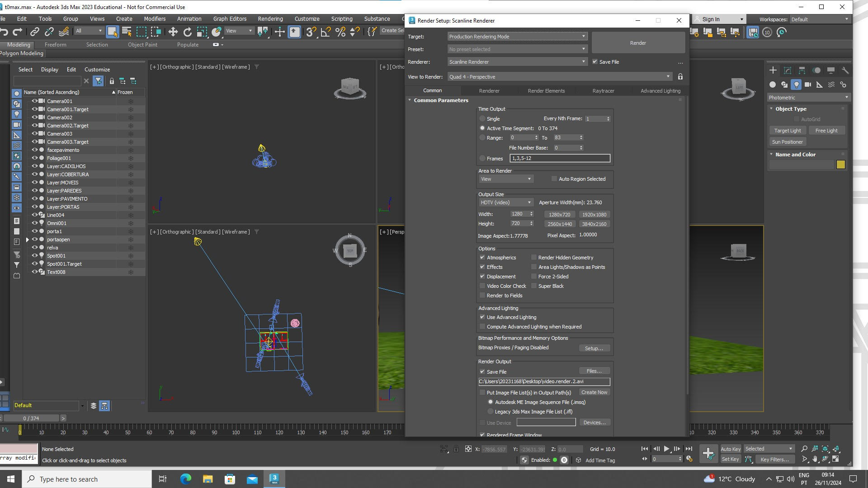868x488 pixels.
Task: Open View to Render dropdown
Action: click(x=560, y=77)
